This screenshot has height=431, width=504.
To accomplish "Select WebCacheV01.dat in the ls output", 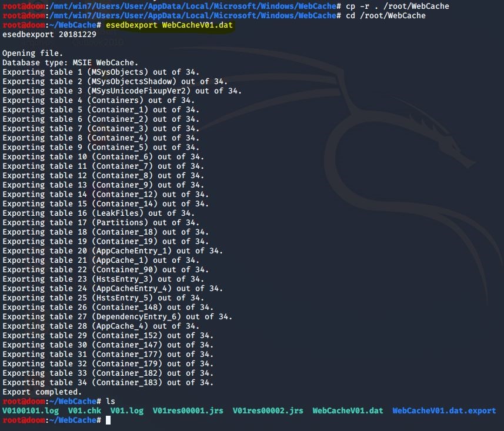I will click(x=348, y=411).
